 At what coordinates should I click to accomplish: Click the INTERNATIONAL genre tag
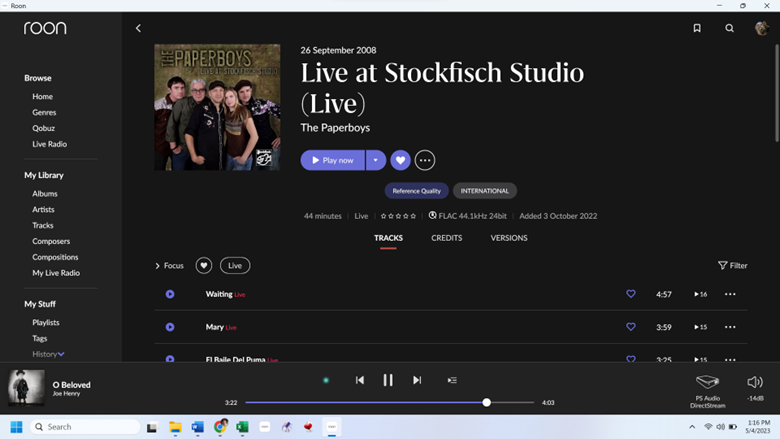click(485, 191)
